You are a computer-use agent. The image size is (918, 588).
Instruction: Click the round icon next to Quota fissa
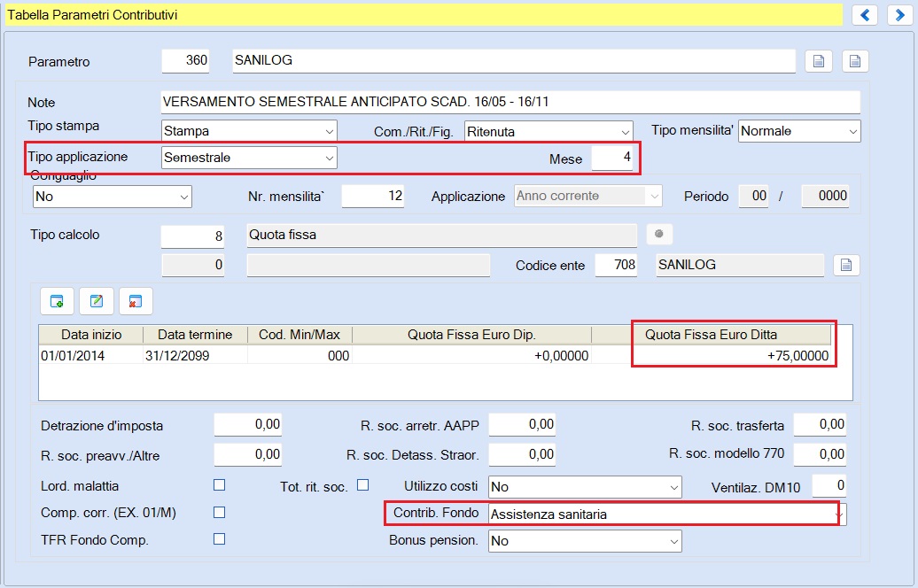(x=659, y=234)
